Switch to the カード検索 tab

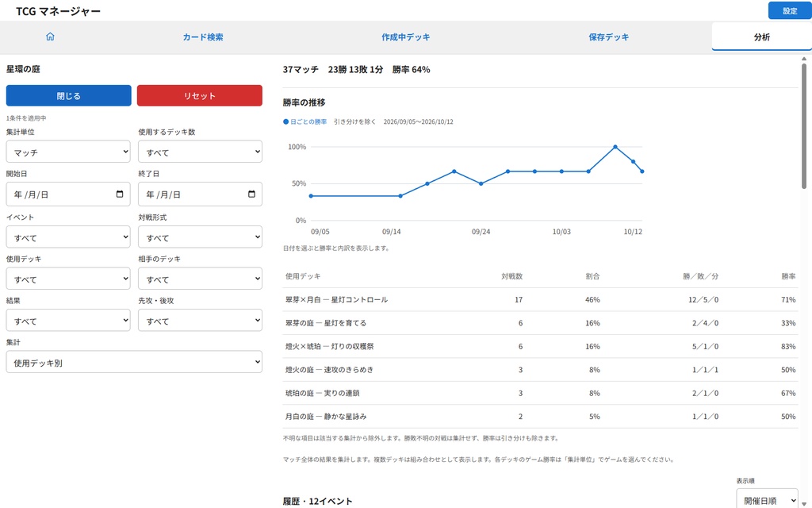point(203,37)
